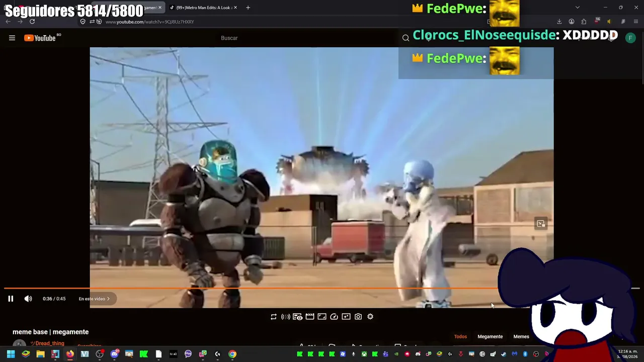644x362 pixels.
Task: Open OBS Studio from the taskbar
Action: (x=100, y=354)
